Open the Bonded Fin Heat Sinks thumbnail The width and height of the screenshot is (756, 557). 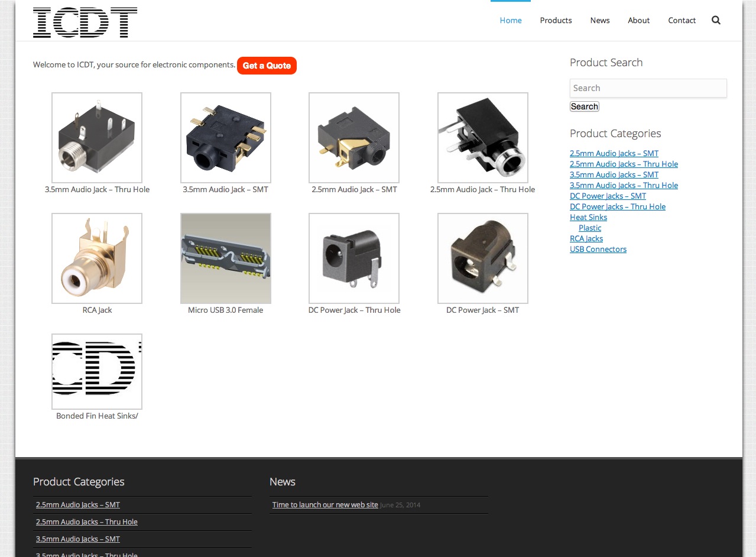97,371
